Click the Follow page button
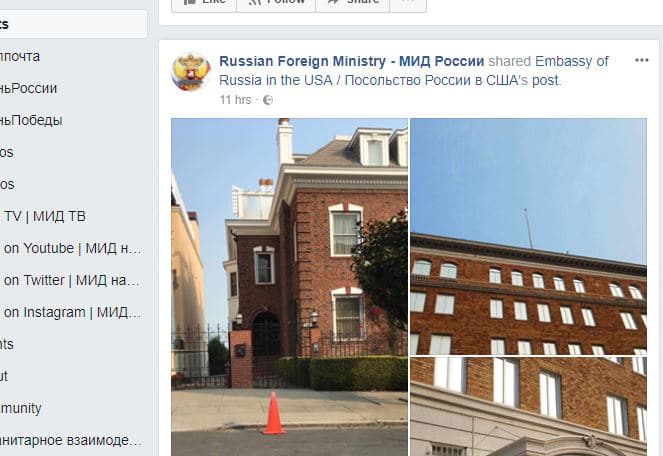 point(276,3)
